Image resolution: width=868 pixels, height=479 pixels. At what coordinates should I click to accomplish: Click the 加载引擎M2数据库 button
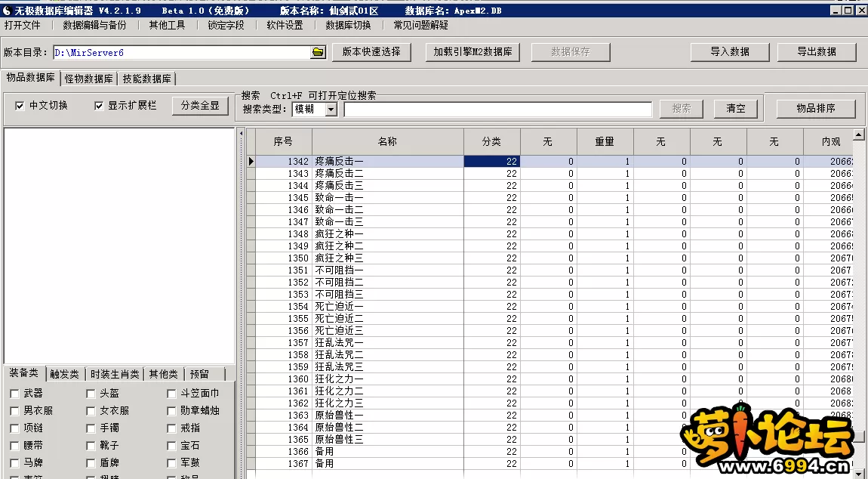pyautogui.click(x=472, y=51)
